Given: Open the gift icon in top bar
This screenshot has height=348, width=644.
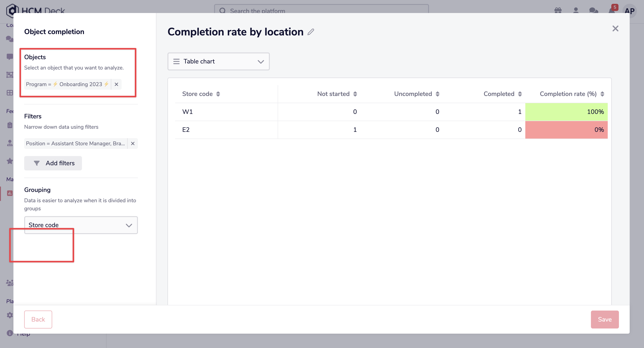Looking at the screenshot, I should point(558,11).
